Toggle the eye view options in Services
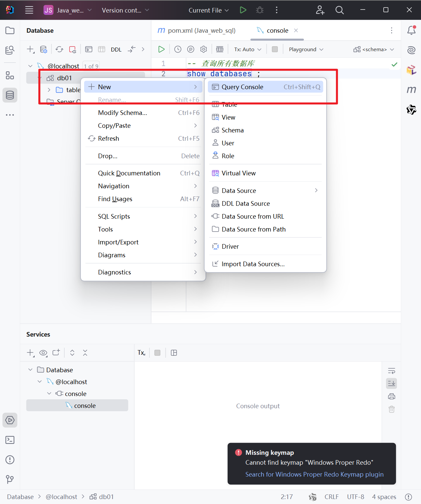421x504 pixels. pyautogui.click(x=43, y=353)
